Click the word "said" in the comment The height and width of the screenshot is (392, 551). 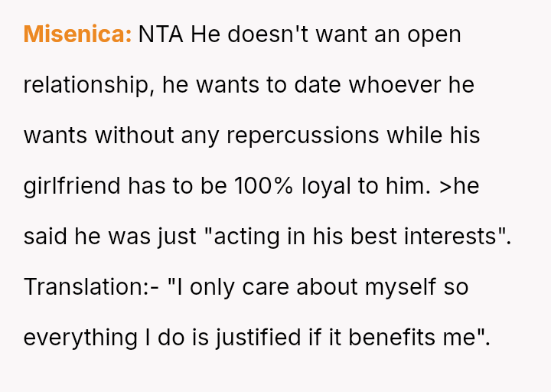click(x=47, y=237)
